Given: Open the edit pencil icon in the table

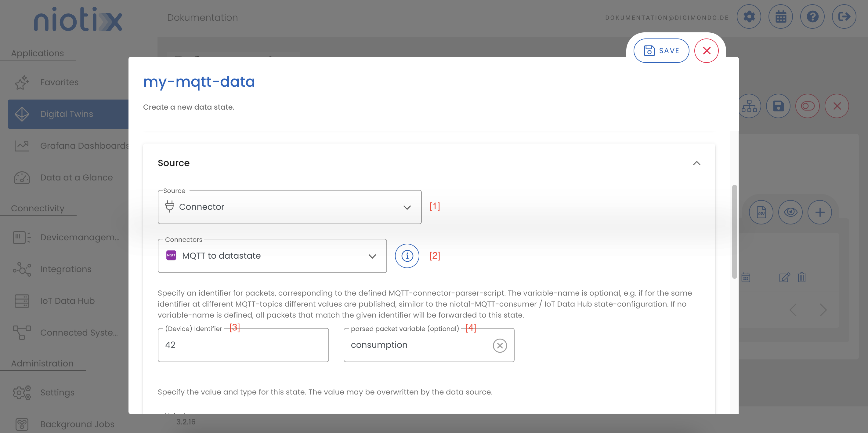Looking at the screenshot, I should pos(785,277).
